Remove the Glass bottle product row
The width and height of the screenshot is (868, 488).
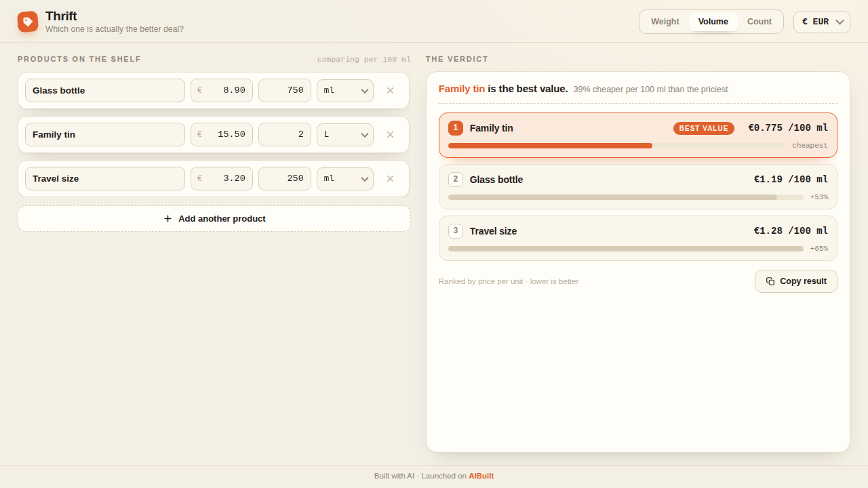(x=390, y=90)
